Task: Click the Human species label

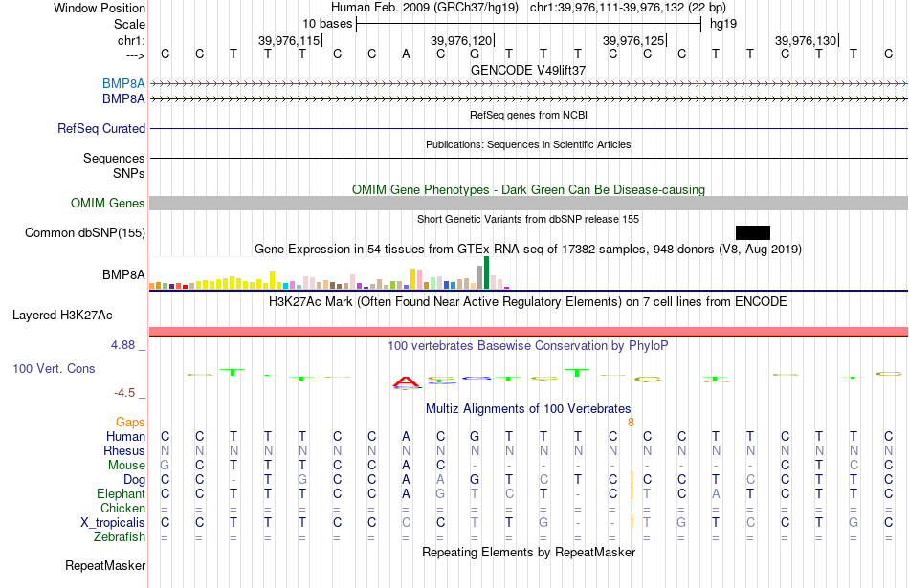Action: click(125, 436)
